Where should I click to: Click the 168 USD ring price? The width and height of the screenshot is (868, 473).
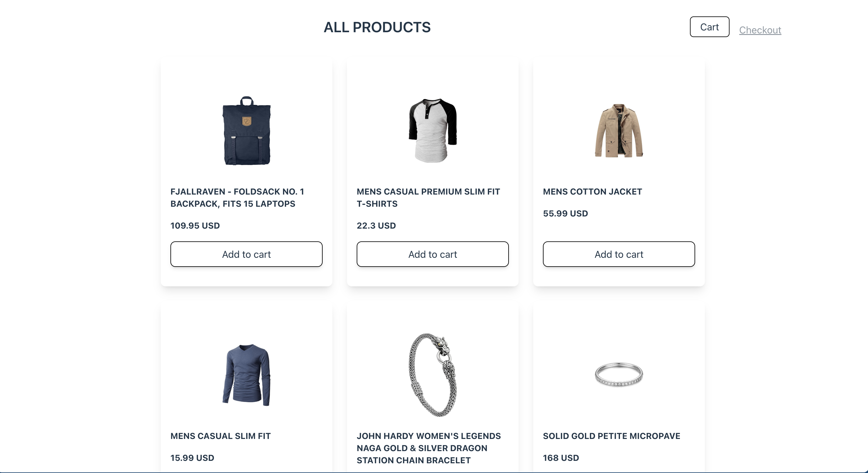(561, 458)
